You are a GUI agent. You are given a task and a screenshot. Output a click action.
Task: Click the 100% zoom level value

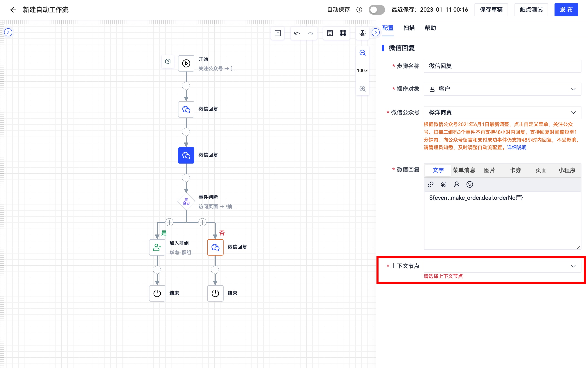point(363,71)
